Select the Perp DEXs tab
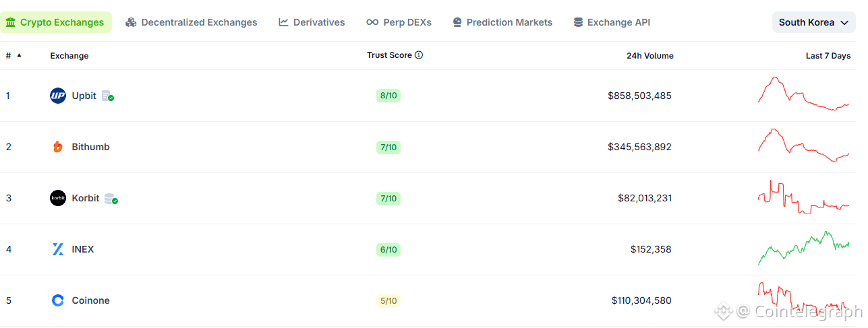Image resolution: width=868 pixels, height=328 pixels. [399, 22]
